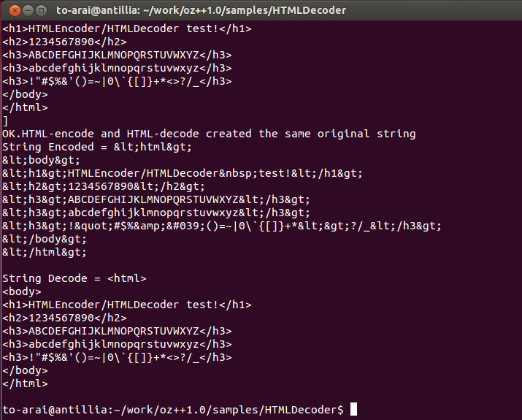Image resolution: width=522 pixels, height=420 pixels.
Task: Click the encoded line with &quot; and &amp;
Action: point(222,226)
